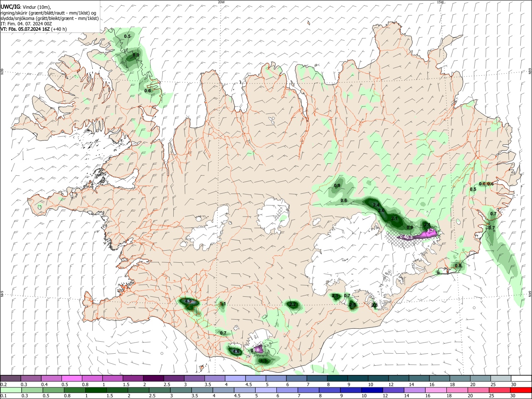Click the 2.8 precipitation label on the map
Image resolution: width=532 pixels, height=399 pixels.
click(374, 305)
